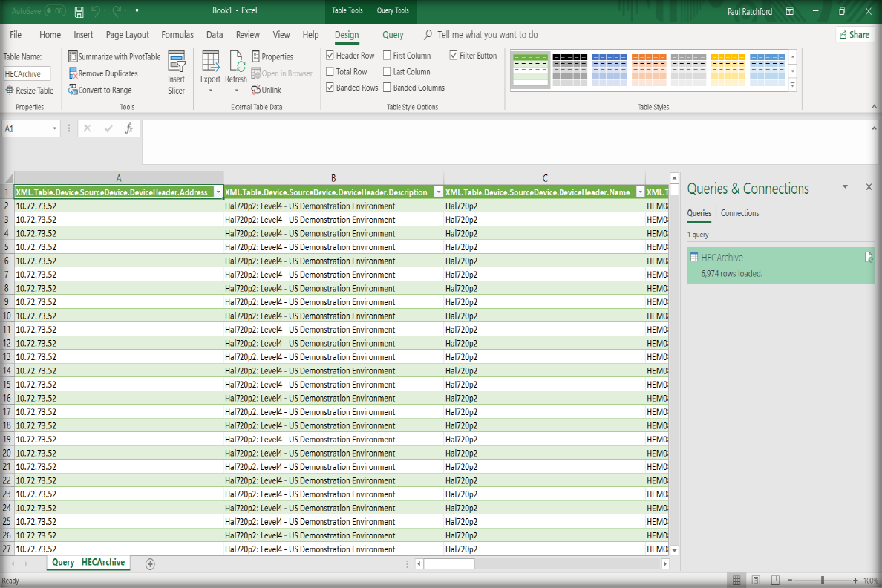The height and width of the screenshot is (588, 882).
Task: Select the orange table style swatch
Action: point(650,68)
